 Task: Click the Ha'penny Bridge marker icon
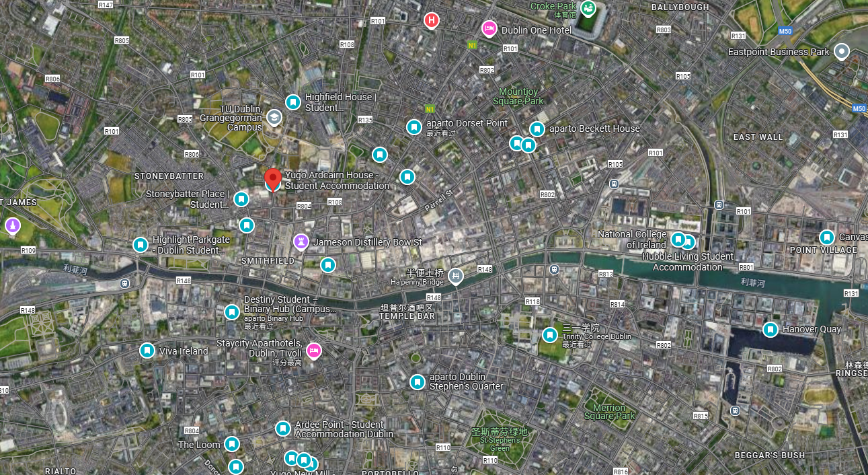[456, 277]
